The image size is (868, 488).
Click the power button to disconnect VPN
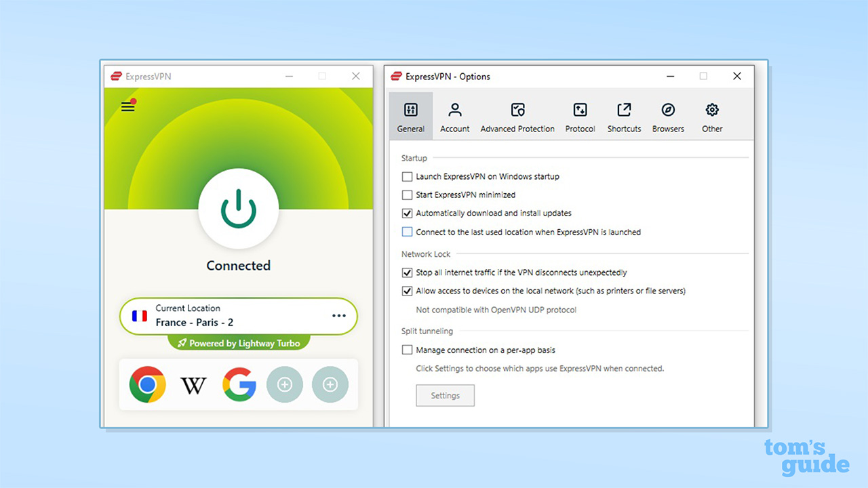click(238, 208)
